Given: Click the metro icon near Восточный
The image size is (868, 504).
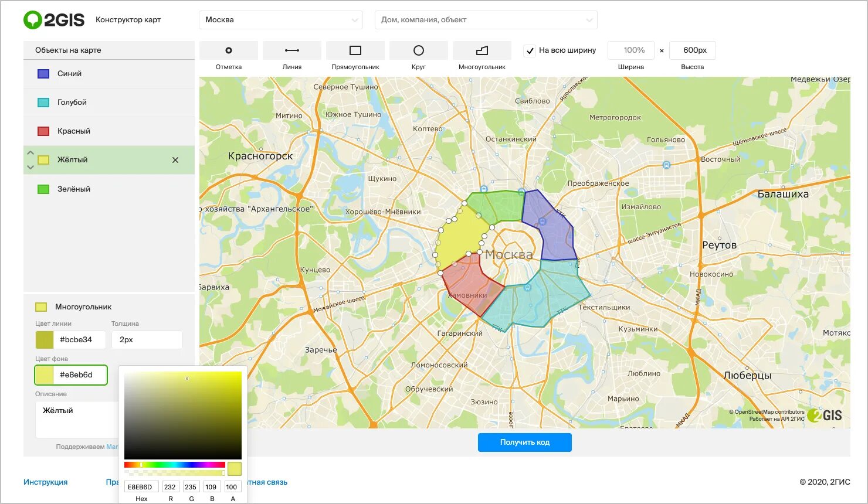Looking at the screenshot, I should point(666,165).
